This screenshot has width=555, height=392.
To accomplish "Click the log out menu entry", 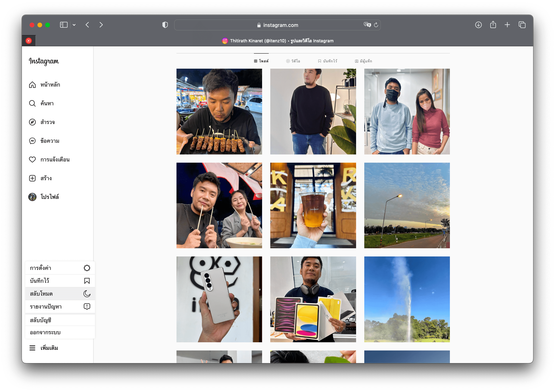I will (x=45, y=332).
